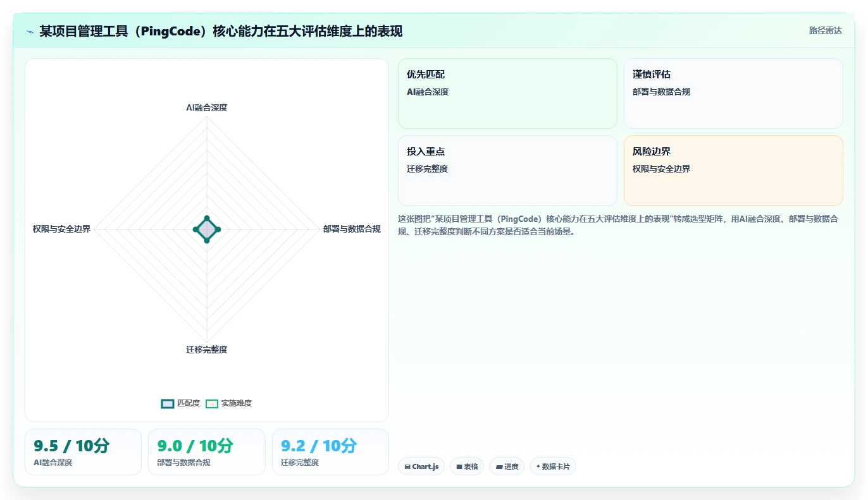This screenshot has height=500, width=868.
Task: Click the 路径雷达 label in the header
Action: [x=825, y=30]
